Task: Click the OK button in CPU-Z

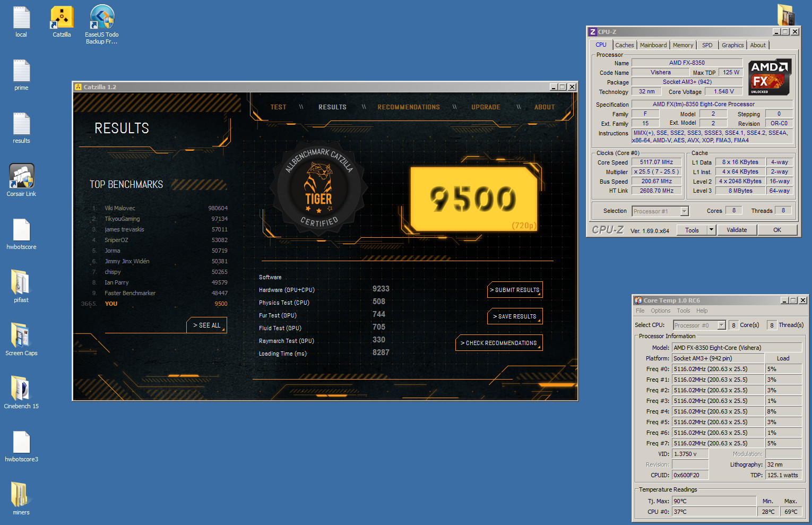Action: [777, 230]
